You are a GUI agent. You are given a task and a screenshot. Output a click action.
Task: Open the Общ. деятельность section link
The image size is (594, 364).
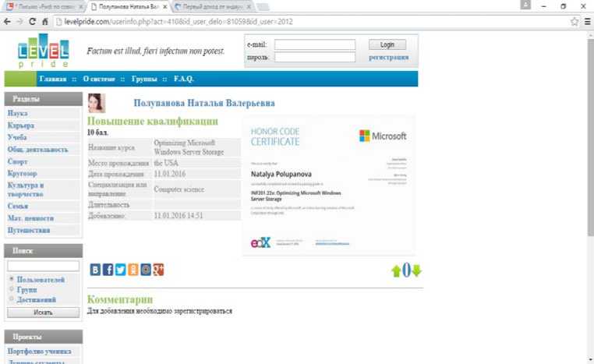click(37, 150)
